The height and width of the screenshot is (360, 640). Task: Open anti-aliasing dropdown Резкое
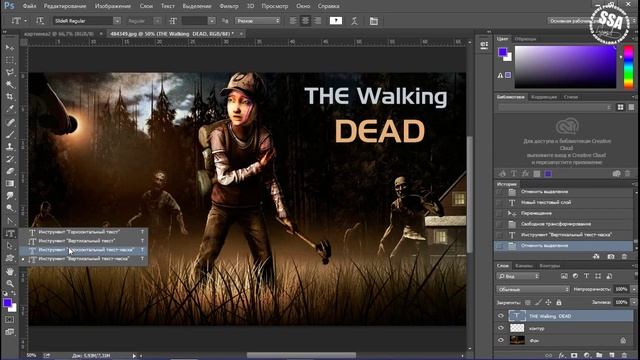click(258, 21)
